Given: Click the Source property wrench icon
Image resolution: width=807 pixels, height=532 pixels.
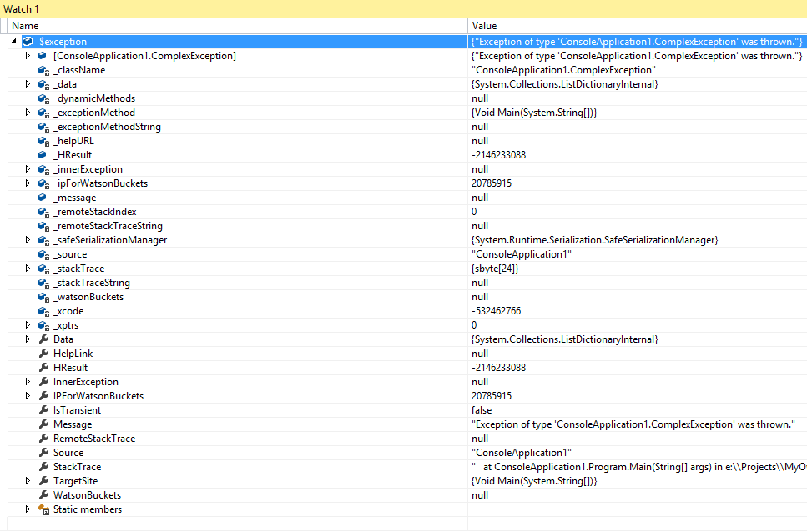Looking at the screenshot, I should pyautogui.click(x=44, y=453).
